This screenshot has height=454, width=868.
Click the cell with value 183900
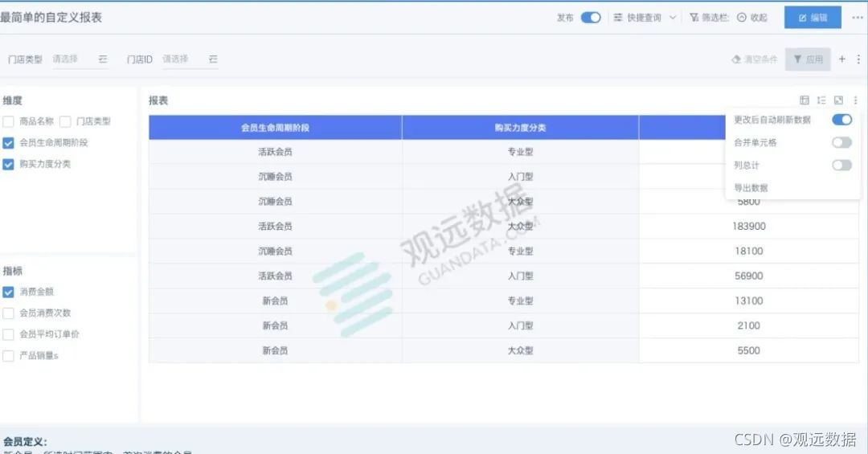coord(748,226)
